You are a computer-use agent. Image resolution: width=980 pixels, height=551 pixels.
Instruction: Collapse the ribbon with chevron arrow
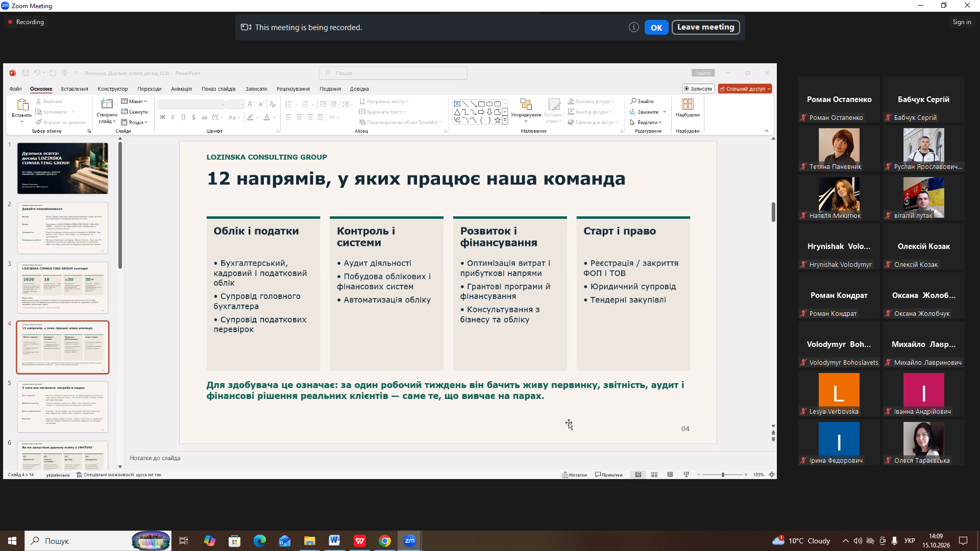(766, 131)
